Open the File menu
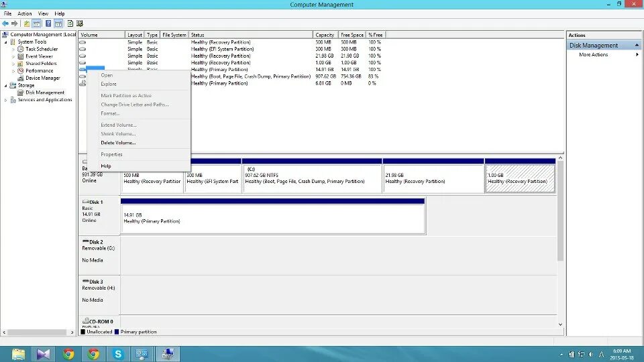 (7, 13)
